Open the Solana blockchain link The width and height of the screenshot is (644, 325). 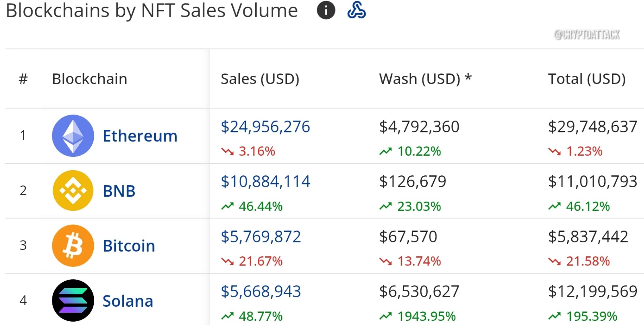(x=128, y=301)
